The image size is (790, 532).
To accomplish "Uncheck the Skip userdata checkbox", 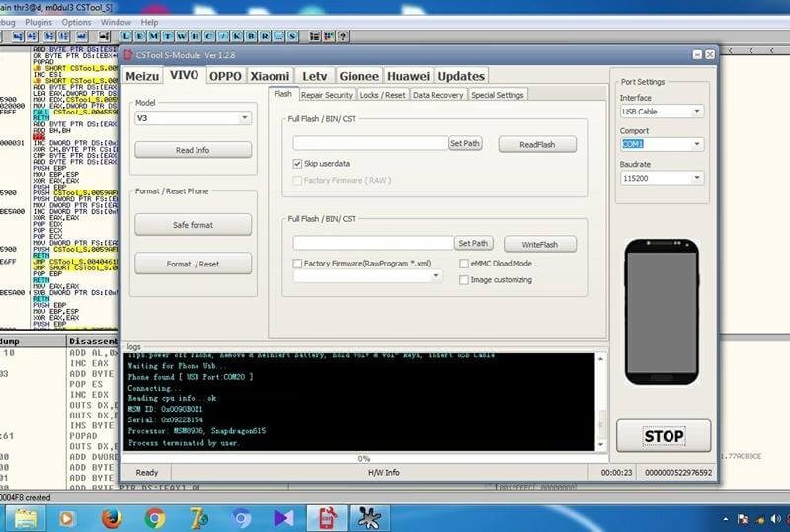I will click(297, 164).
